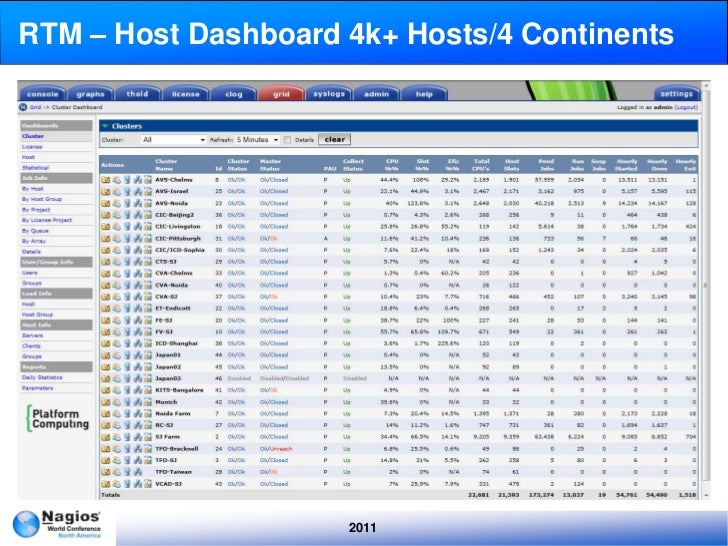
Task: Open Clients in the sidebar
Action: point(32,346)
